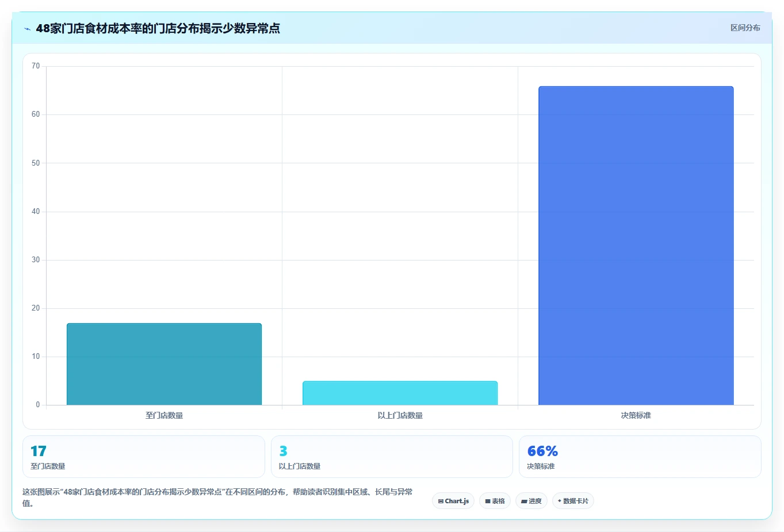Click the 以上门店数量 x-axis label
784x532 pixels.
point(400,415)
